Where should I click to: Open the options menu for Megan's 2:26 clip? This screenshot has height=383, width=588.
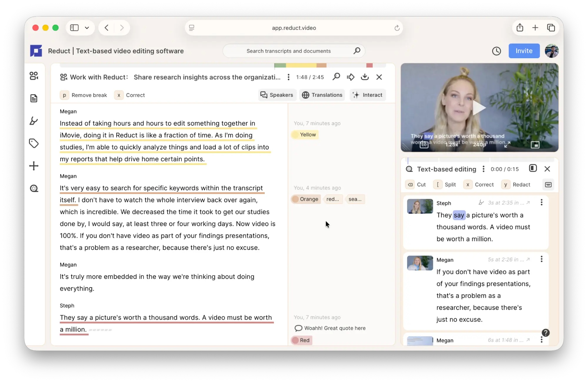pyautogui.click(x=542, y=259)
